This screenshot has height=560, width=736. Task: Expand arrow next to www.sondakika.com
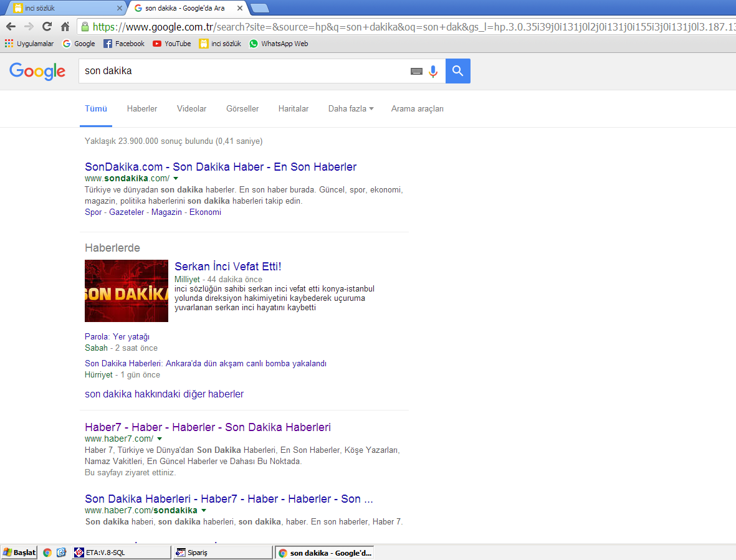[x=176, y=179]
